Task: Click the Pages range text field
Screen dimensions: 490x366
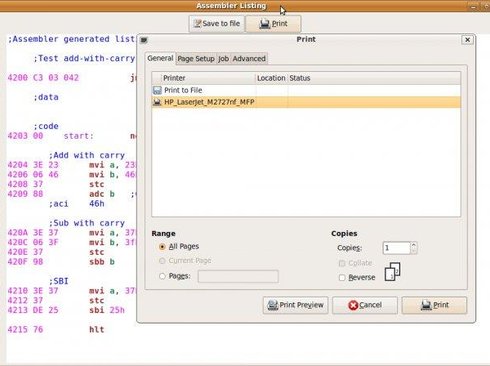Action: pyautogui.click(x=238, y=276)
